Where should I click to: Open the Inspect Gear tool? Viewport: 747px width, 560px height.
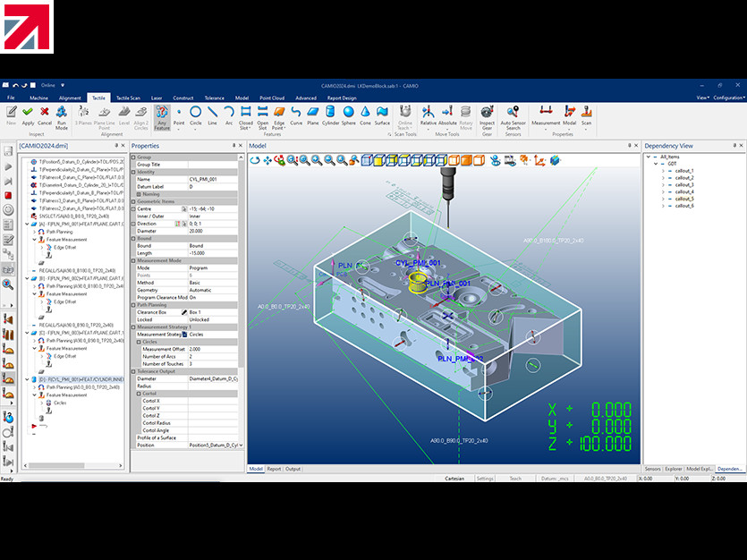pyautogui.click(x=487, y=117)
